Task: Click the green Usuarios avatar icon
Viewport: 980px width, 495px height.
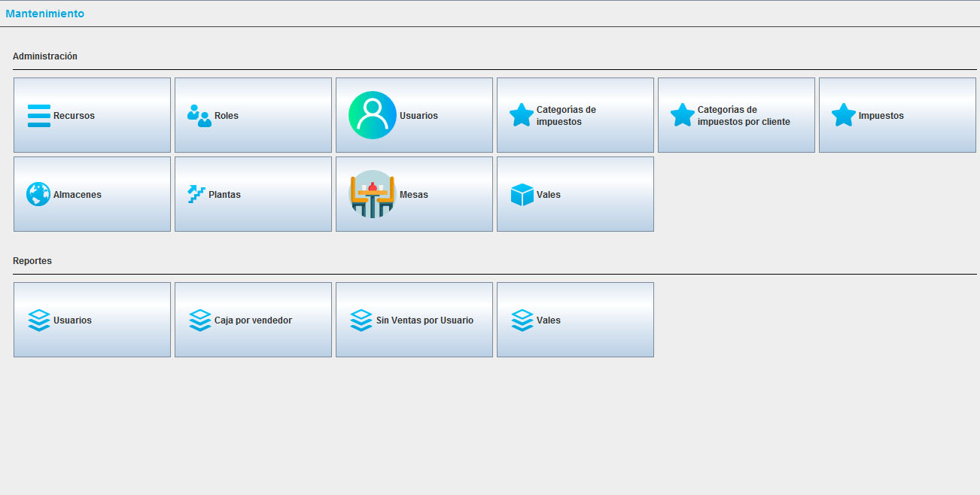Action: [x=372, y=115]
